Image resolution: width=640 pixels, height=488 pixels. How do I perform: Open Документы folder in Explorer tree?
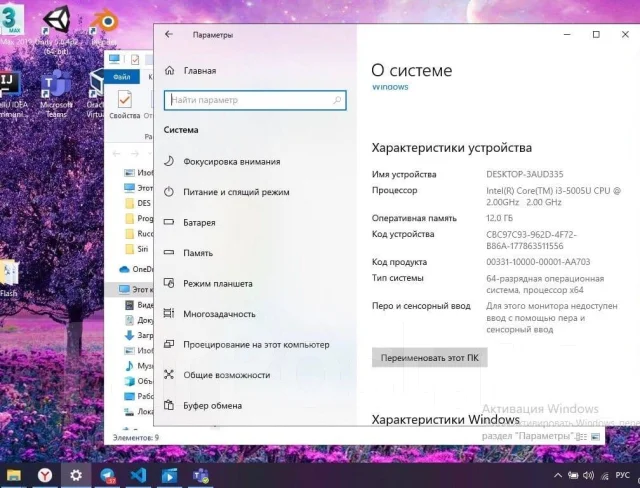pyautogui.click(x=139, y=320)
